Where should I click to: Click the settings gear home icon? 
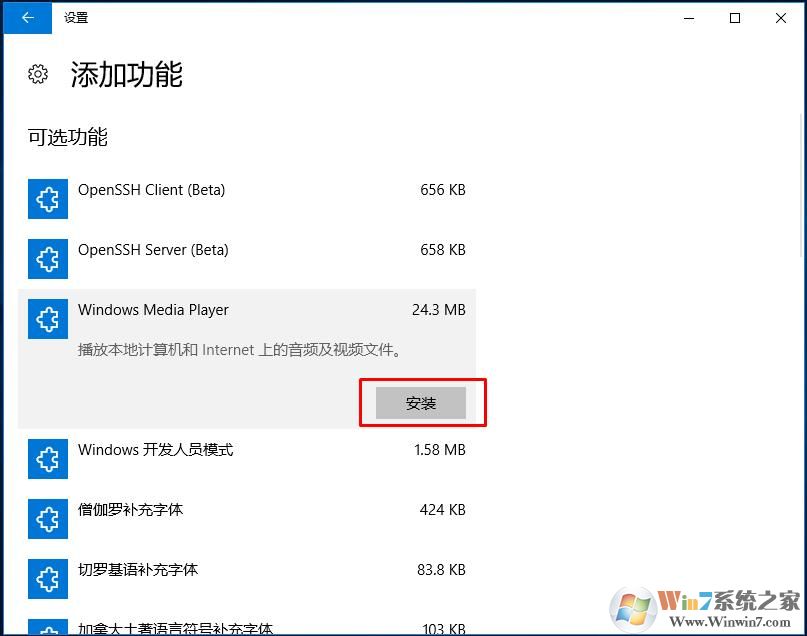(x=38, y=74)
